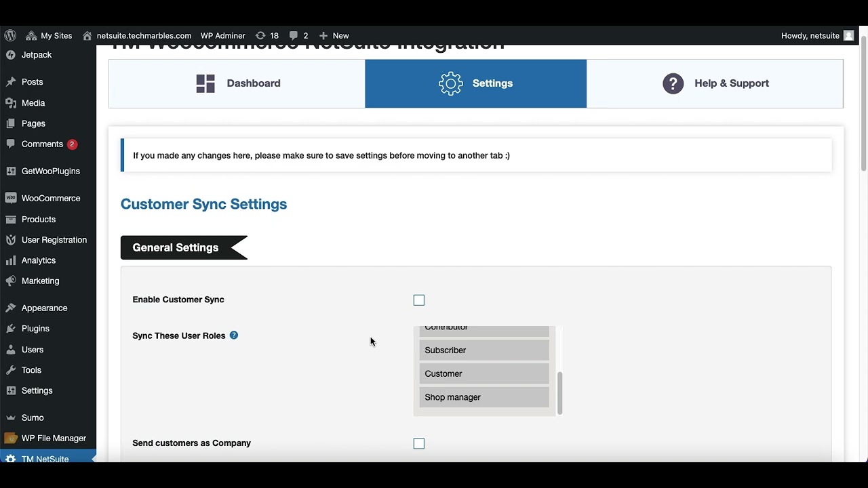Click the TM NetSuite gear icon in the sidebar
Viewport: 868px width, 488px height.
pos(10,459)
